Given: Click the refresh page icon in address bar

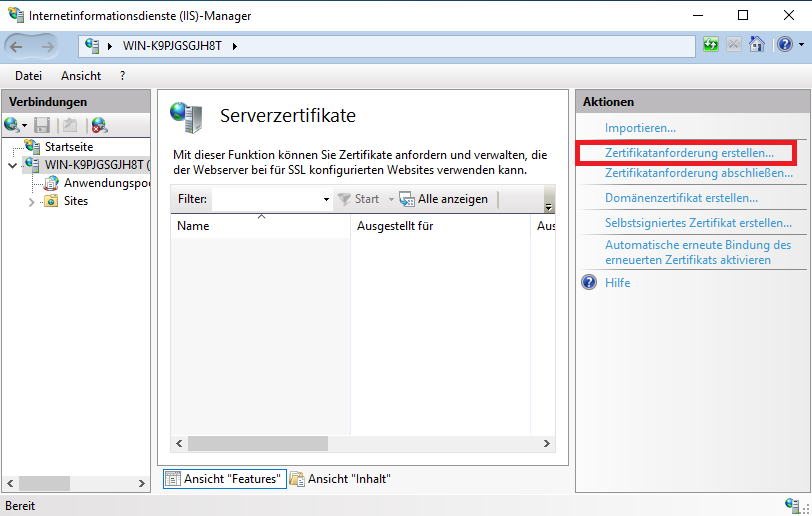Looking at the screenshot, I should (x=711, y=45).
